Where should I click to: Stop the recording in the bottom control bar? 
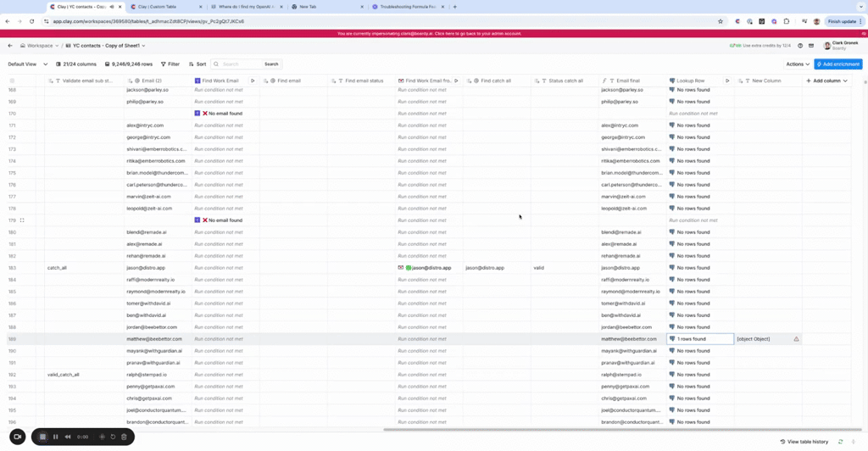[42, 437]
